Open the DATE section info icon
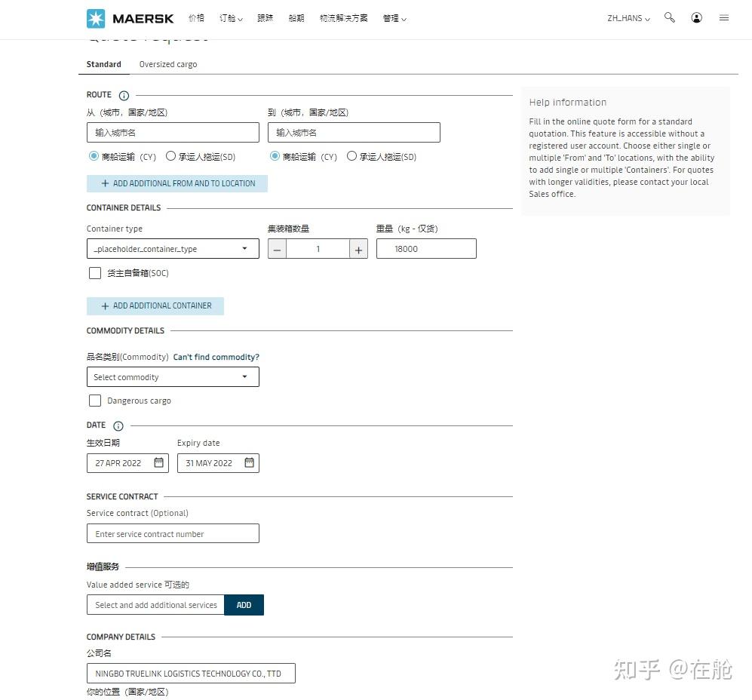The width and height of the screenshot is (752, 700). click(x=118, y=425)
